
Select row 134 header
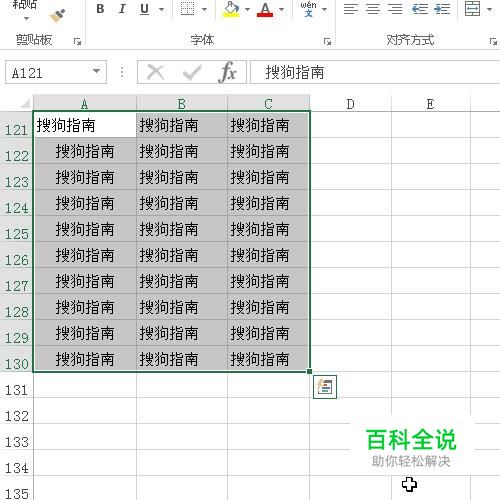click(x=16, y=463)
